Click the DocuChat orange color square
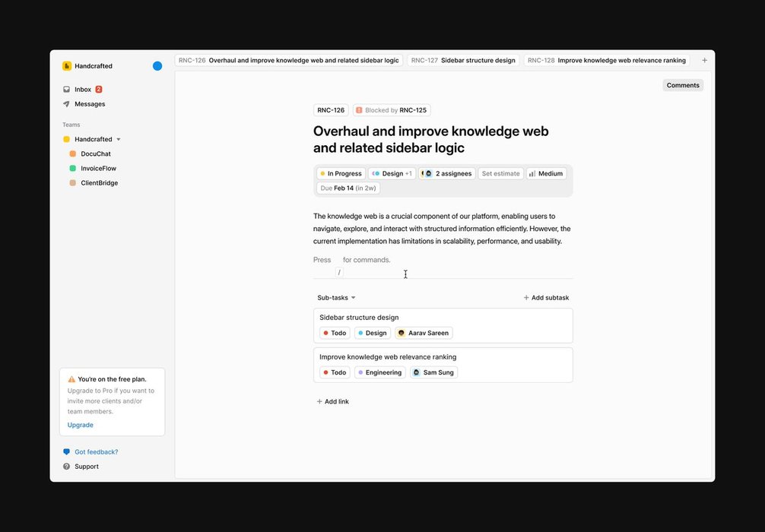The height and width of the screenshot is (532, 765). tap(73, 154)
